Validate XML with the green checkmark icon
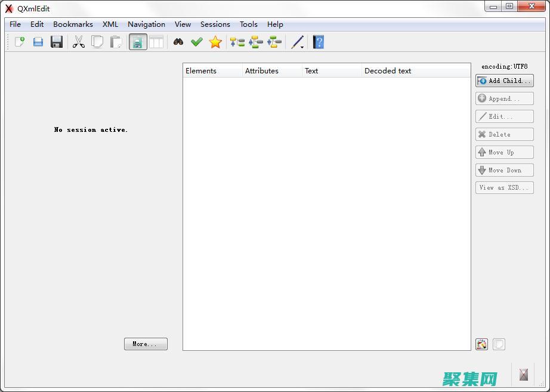The height and width of the screenshot is (392, 550). coord(197,42)
